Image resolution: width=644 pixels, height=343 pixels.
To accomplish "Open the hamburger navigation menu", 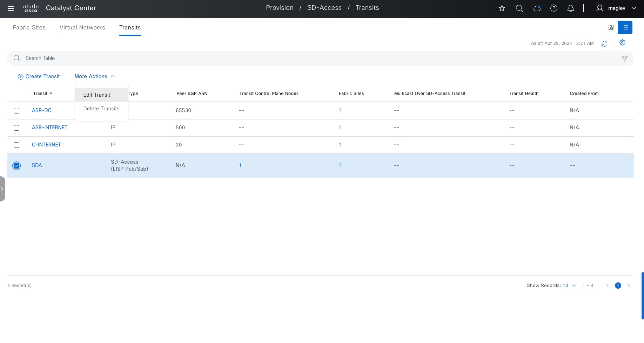I will point(11,8).
